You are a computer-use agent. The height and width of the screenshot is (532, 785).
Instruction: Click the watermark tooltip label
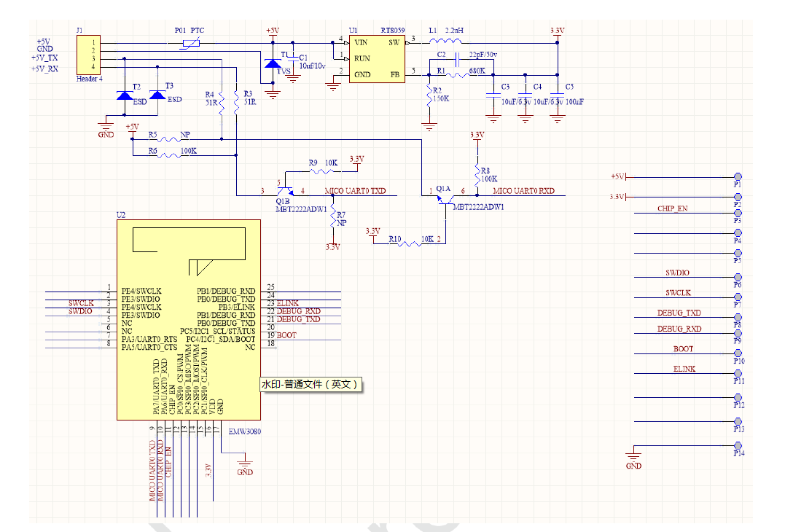pos(311,384)
